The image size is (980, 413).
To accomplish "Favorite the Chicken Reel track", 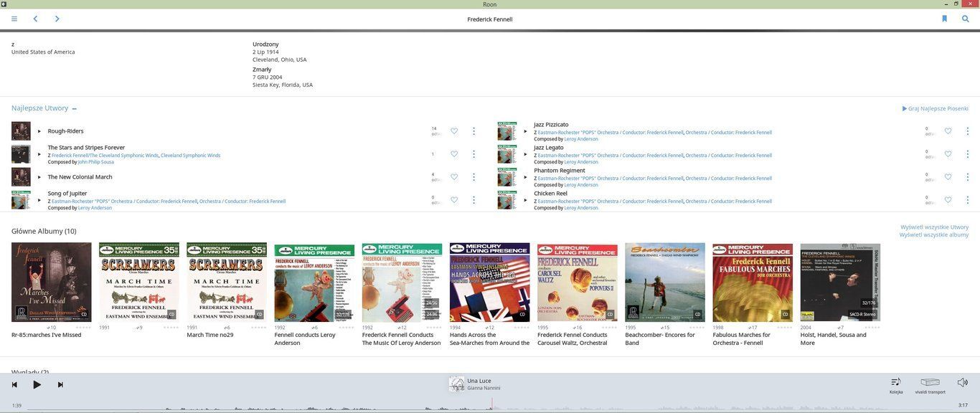I will [948, 200].
